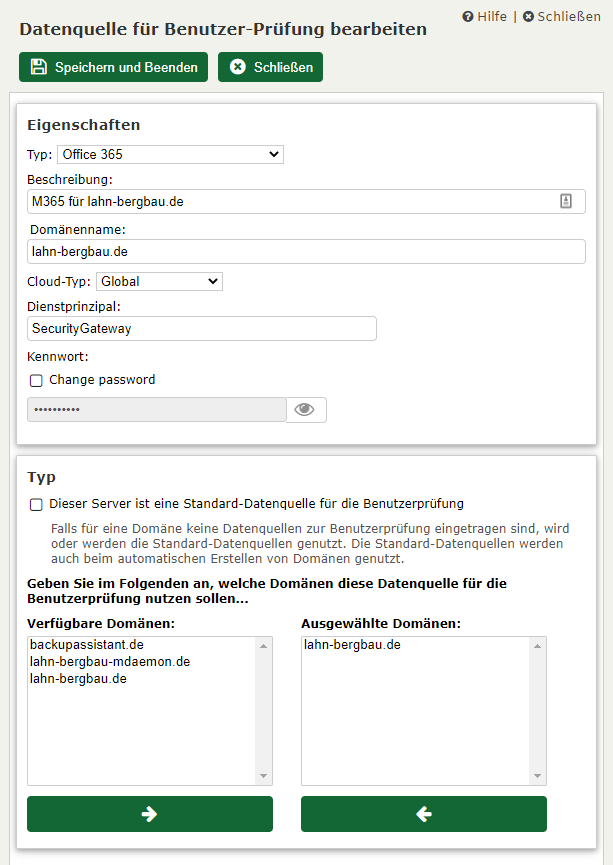The image size is (613, 865).
Task: Show password with the eye icon
Action: coord(305,410)
